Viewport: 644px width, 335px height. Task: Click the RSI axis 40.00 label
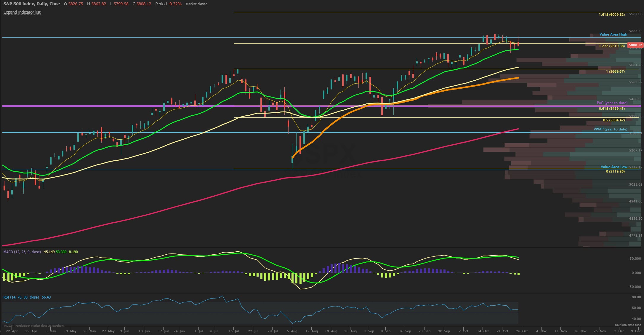coord(636,319)
